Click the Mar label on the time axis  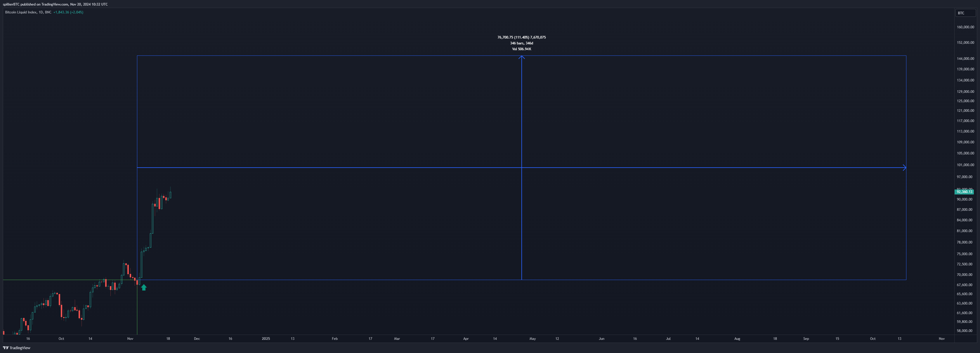click(x=397, y=338)
